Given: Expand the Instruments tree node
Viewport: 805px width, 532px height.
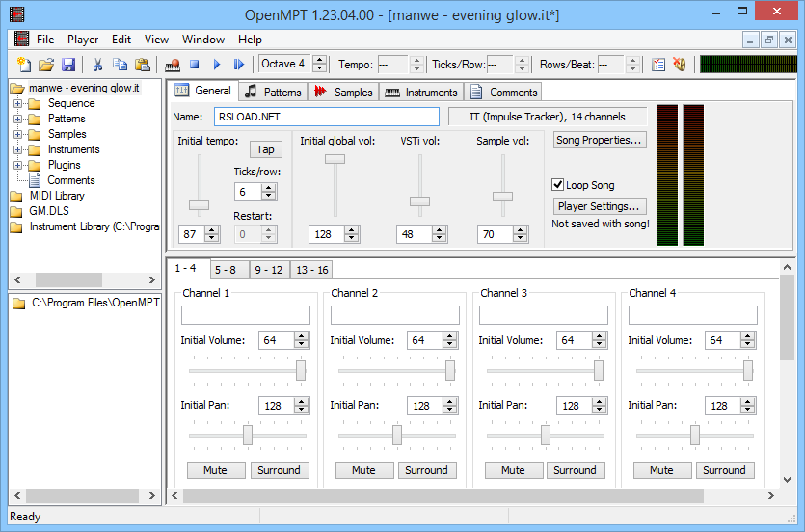Looking at the screenshot, I should click(x=18, y=149).
